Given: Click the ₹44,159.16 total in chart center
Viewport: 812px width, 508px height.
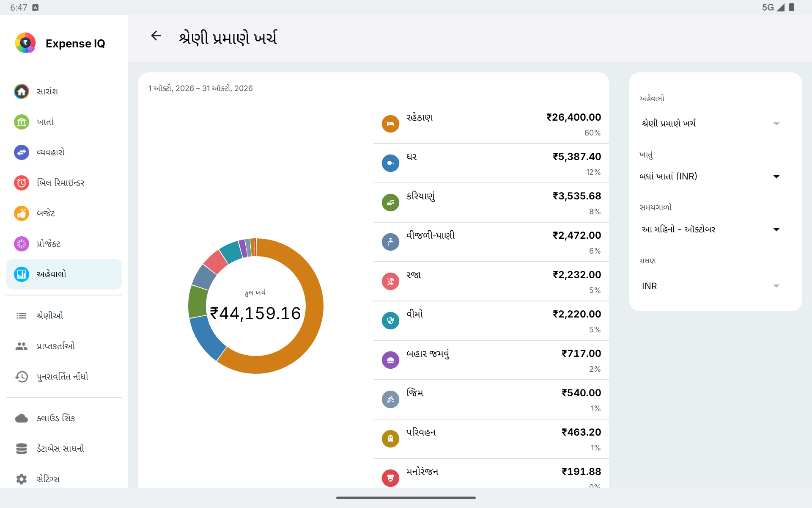Looking at the screenshot, I should pos(255,313).
